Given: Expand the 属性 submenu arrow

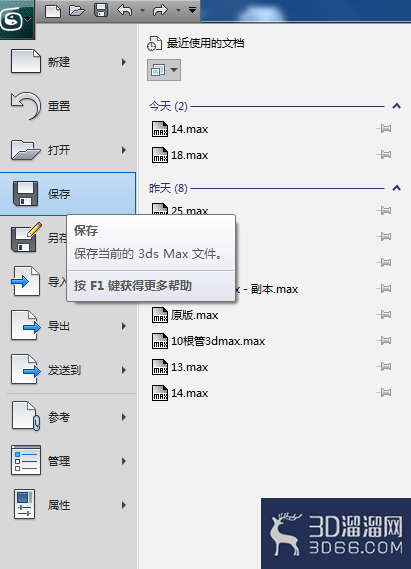Looking at the screenshot, I should [124, 505].
